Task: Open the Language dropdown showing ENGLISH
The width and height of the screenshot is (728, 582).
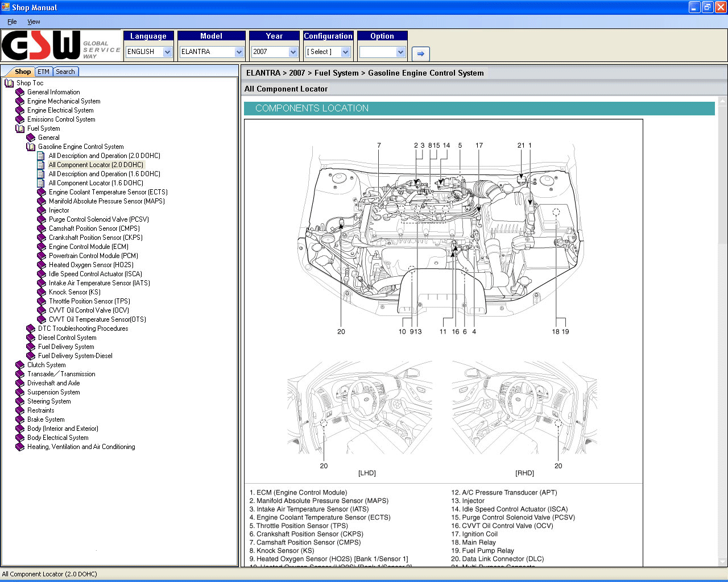Action: point(148,52)
